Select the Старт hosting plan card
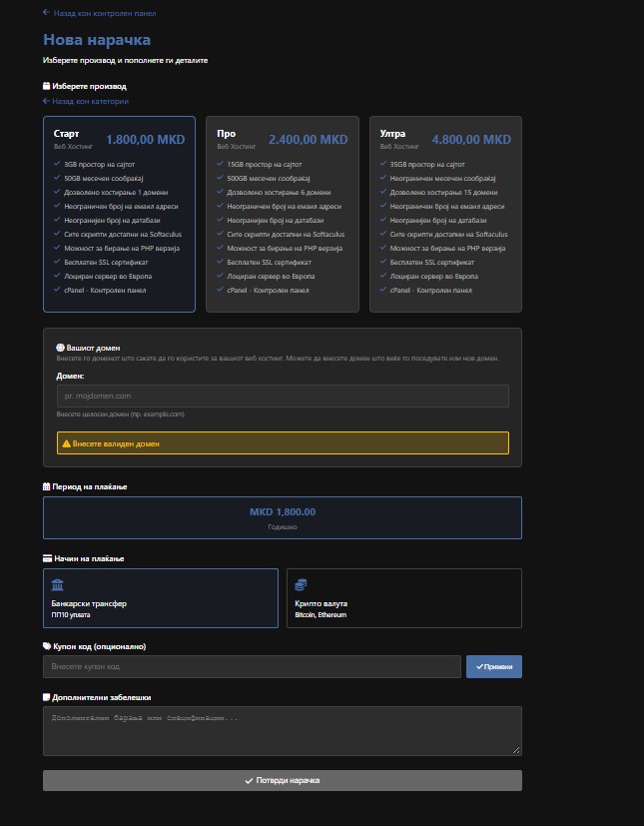Image resolution: width=644 pixels, height=826 pixels. tap(119, 214)
